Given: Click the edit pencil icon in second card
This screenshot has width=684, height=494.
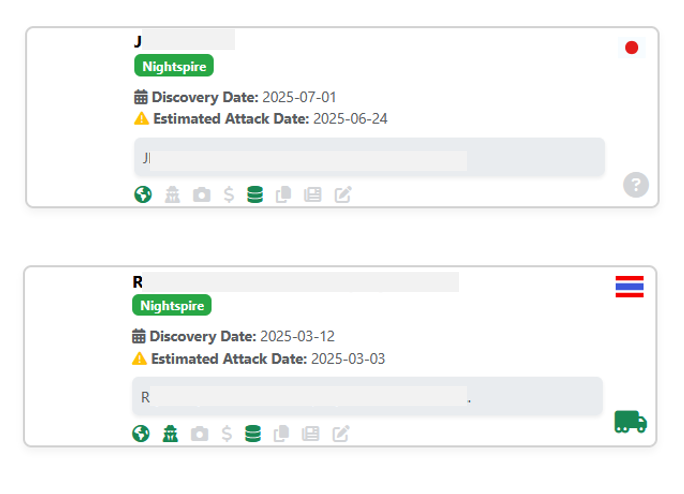Looking at the screenshot, I should tap(341, 434).
